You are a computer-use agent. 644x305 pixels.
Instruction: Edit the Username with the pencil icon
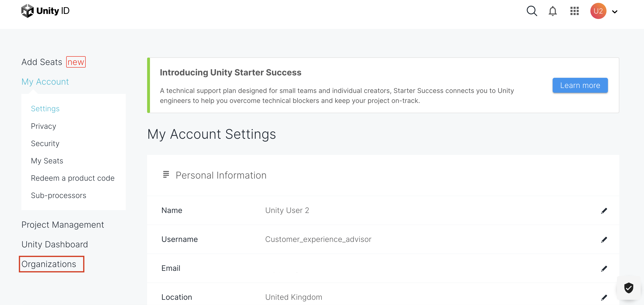click(x=604, y=239)
